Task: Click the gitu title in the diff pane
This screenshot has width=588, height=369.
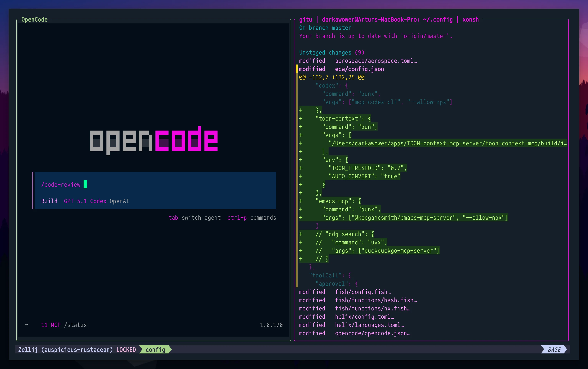Action: [x=306, y=20]
